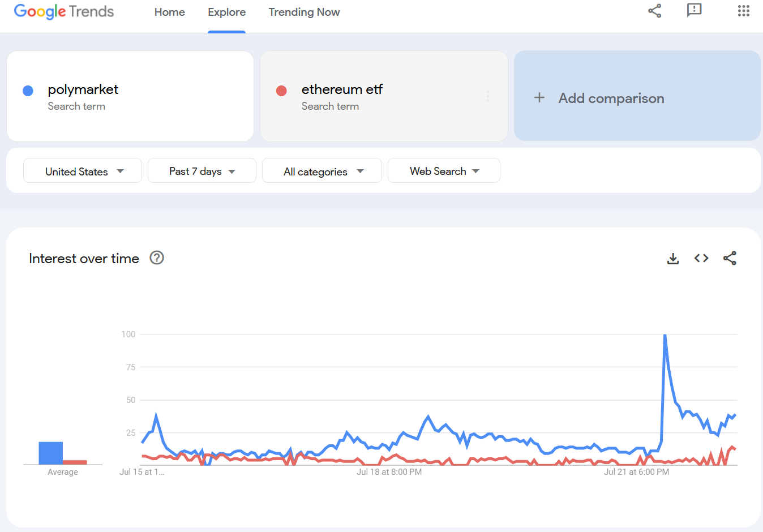Click the share icon in top header
The width and height of the screenshot is (763, 532).
[x=654, y=11]
